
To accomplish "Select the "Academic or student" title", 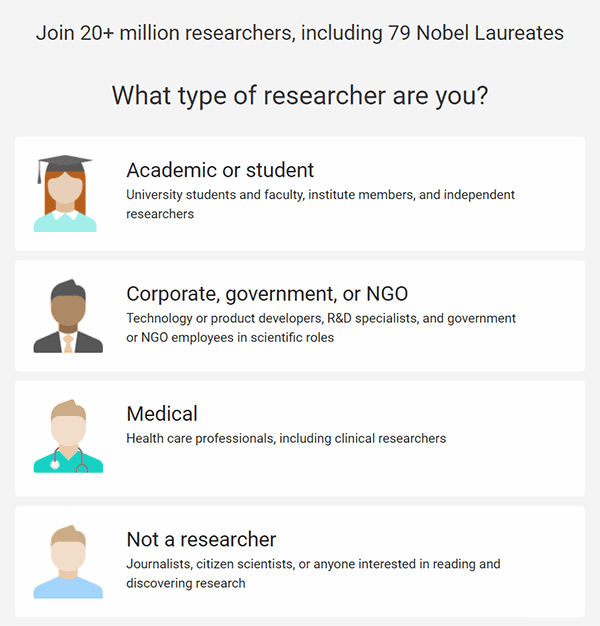I will click(220, 170).
